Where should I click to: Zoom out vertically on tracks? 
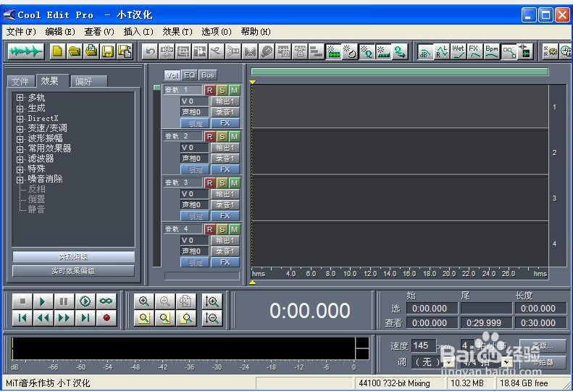[x=212, y=318]
